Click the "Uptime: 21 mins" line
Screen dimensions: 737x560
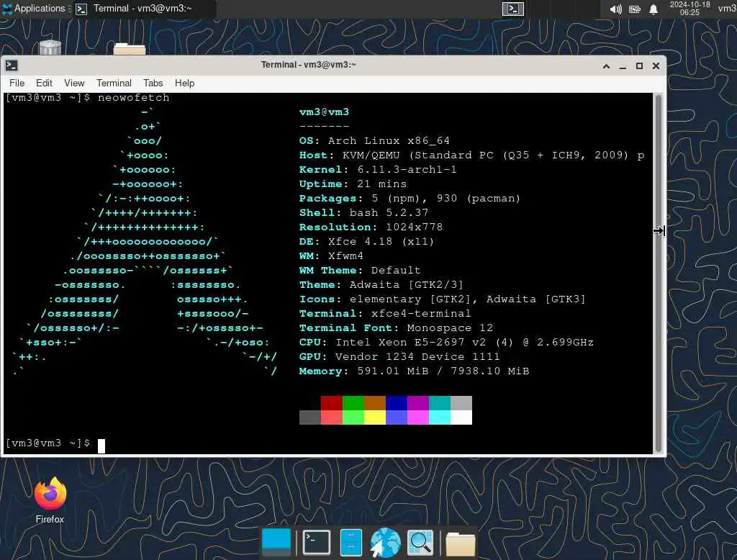click(x=353, y=184)
